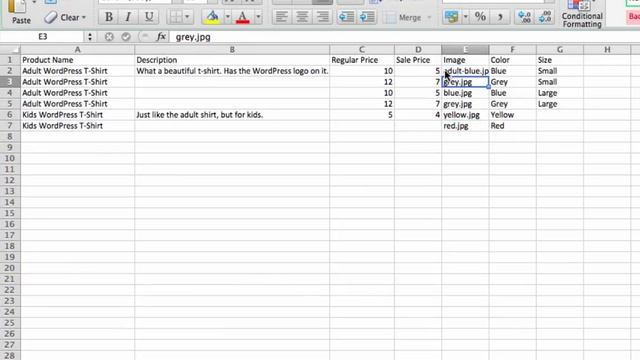Align text right
Image resolution: width=640 pixels, height=360 pixels.
pos(322,17)
